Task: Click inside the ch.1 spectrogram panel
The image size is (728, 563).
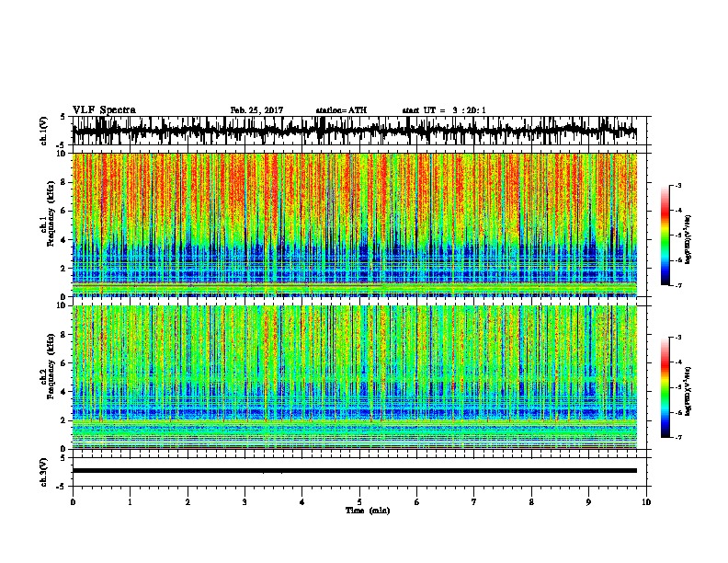Action: tap(354, 224)
